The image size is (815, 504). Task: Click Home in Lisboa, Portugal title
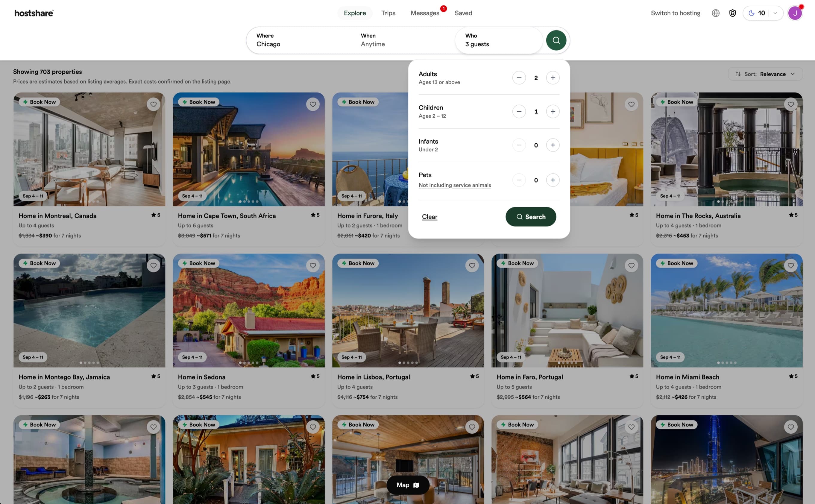(373, 377)
